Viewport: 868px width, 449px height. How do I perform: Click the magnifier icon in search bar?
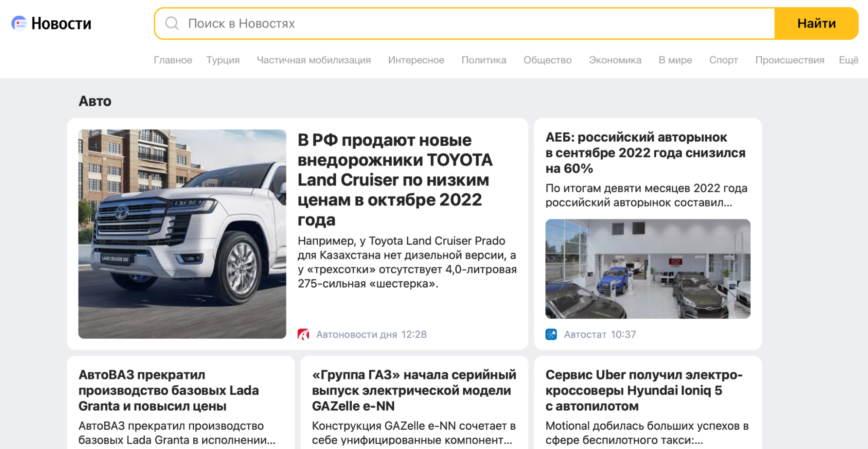coord(172,23)
